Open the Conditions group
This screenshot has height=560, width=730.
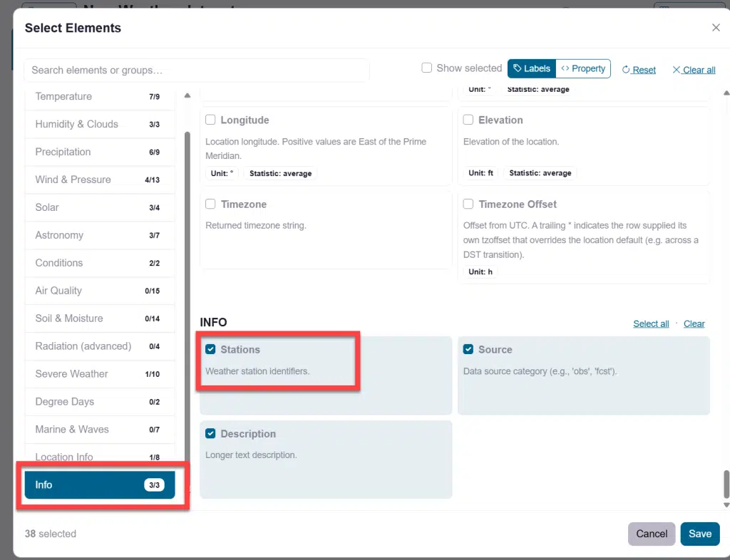coord(100,263)
